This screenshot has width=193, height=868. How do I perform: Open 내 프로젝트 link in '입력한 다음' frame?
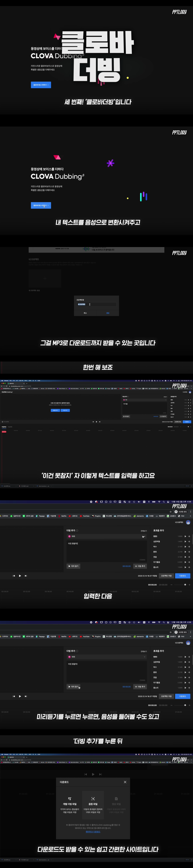pyautogui.click(x=179, y=522)
